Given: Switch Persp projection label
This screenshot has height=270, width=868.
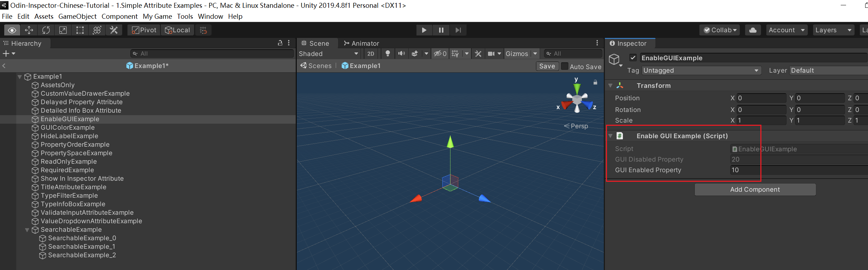Looking at the screenshot, I should (576, 126).
